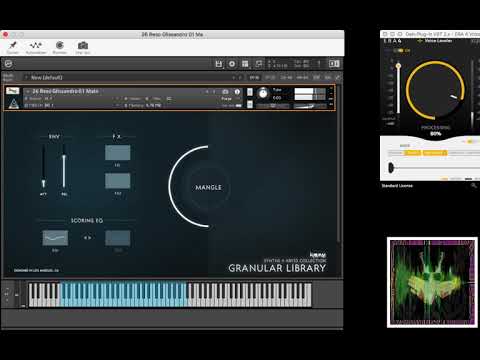Select the previous Scoring EQ with the left arrow
The height and width of the screenshot is (360, 480).
point(85,238)
